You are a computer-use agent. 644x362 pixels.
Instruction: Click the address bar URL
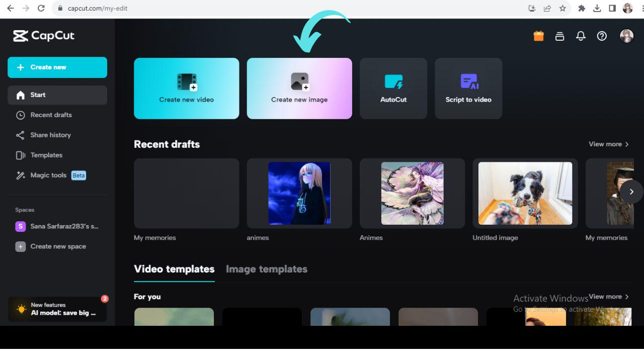98,8
